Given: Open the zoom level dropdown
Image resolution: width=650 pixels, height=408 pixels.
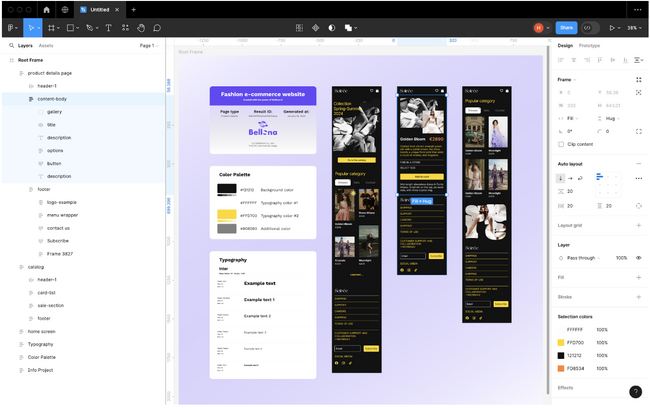Looking at the screenshot, I should (x=634, y=28).
